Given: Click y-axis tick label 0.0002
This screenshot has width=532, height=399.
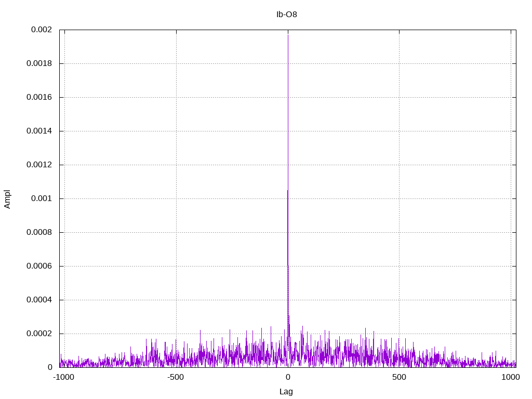Looking at the screenshot, I should point(39,334).
